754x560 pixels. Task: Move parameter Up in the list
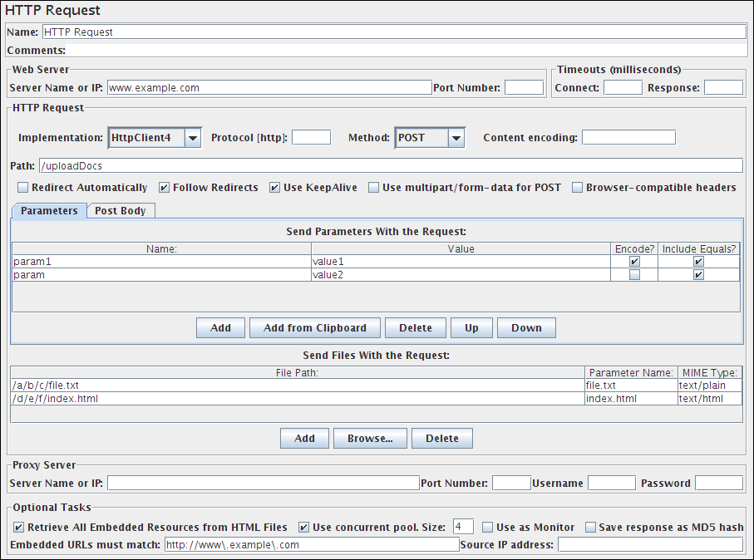pos(471,327)
